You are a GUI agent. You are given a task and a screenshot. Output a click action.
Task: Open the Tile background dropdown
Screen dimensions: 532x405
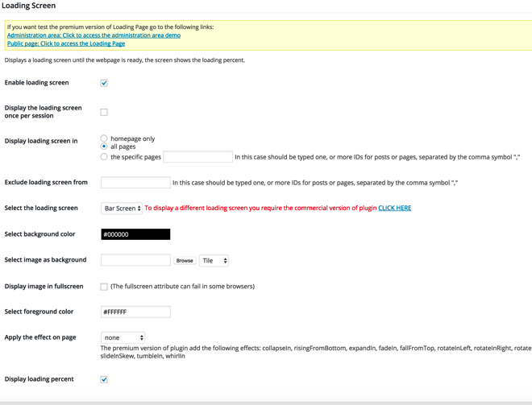[x=214, y=261]
